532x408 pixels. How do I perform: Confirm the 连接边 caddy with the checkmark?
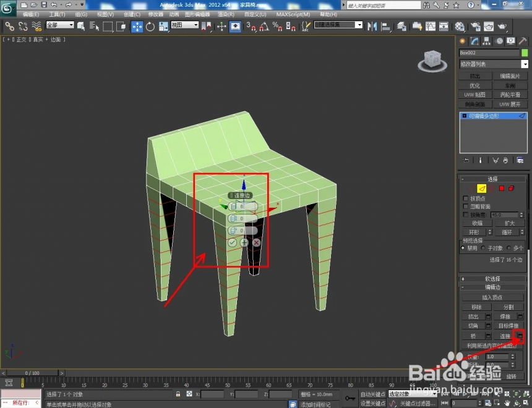pyautogui.click(x=232, y=242)
